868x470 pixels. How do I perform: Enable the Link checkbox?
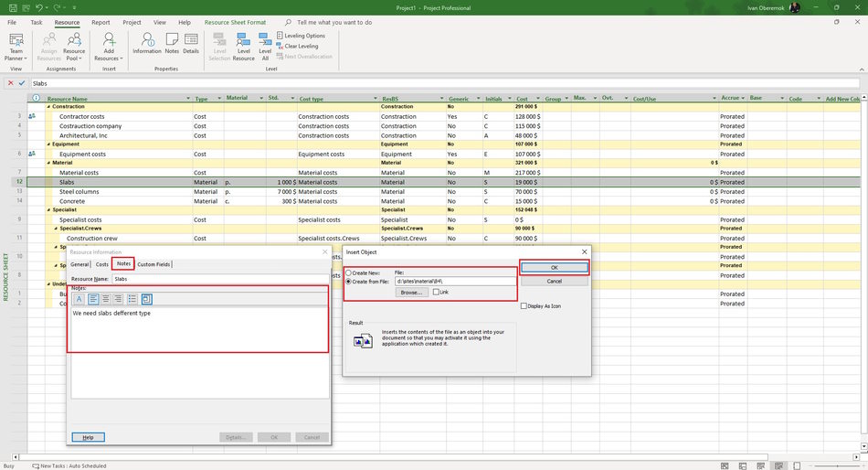click(436, 292)
